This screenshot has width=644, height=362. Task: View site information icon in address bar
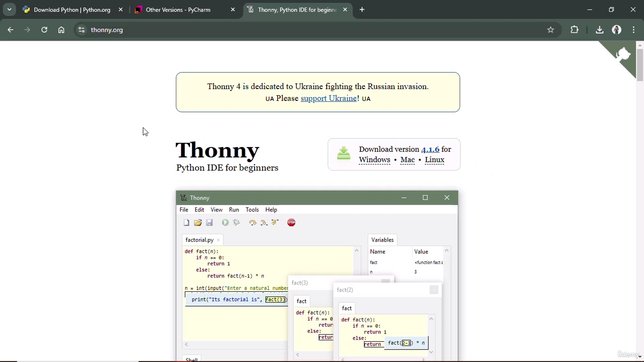(82, 30)
